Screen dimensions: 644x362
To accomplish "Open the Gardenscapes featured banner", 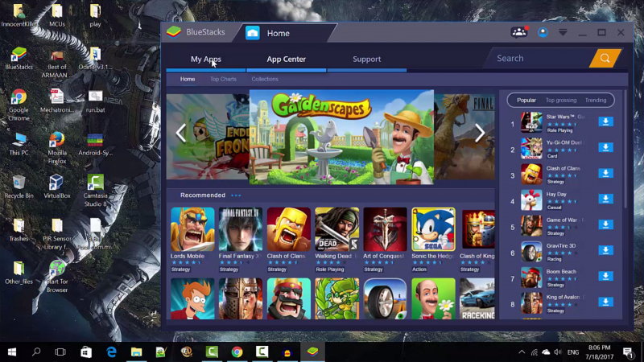I will pyautogui.click(x=341, y=137).
